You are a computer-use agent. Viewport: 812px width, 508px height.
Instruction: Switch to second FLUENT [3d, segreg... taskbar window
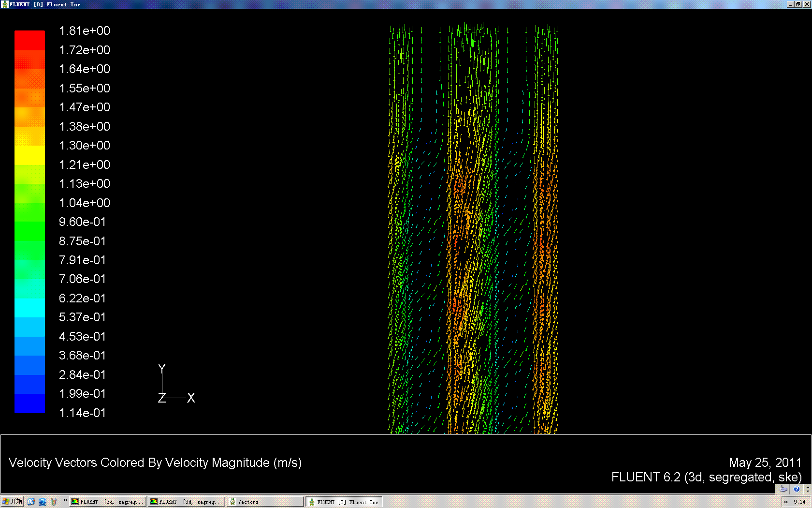[186, 502]
